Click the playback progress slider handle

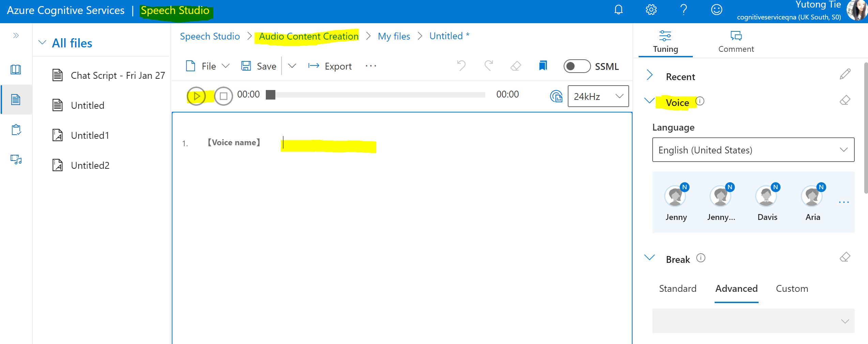[x=271, y=95]
